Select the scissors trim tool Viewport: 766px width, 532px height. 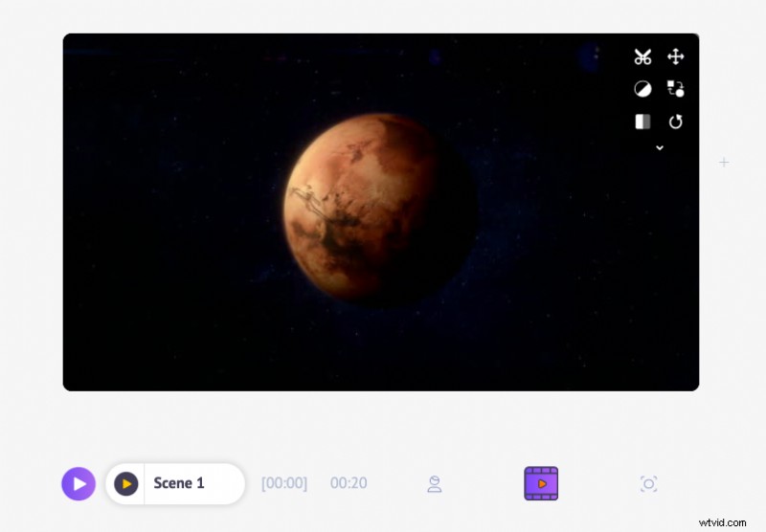pos(642,56)
